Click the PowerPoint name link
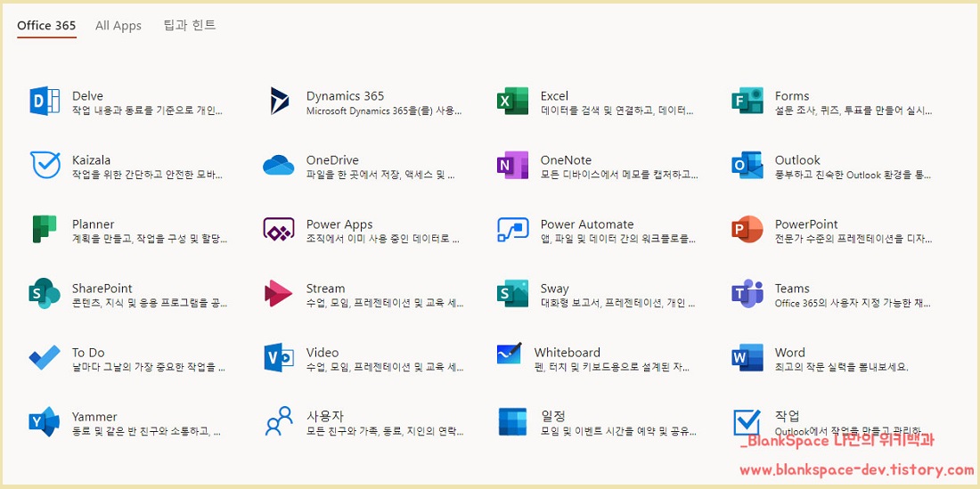The height and width of the screenshot is (489, 980). tap(806, 224)
